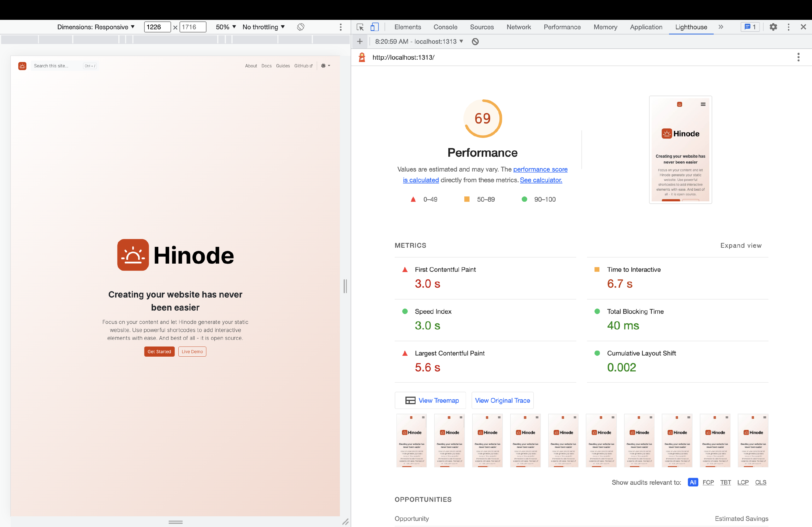Open the Dimensions Responsive dropdown

click(96, 27)
